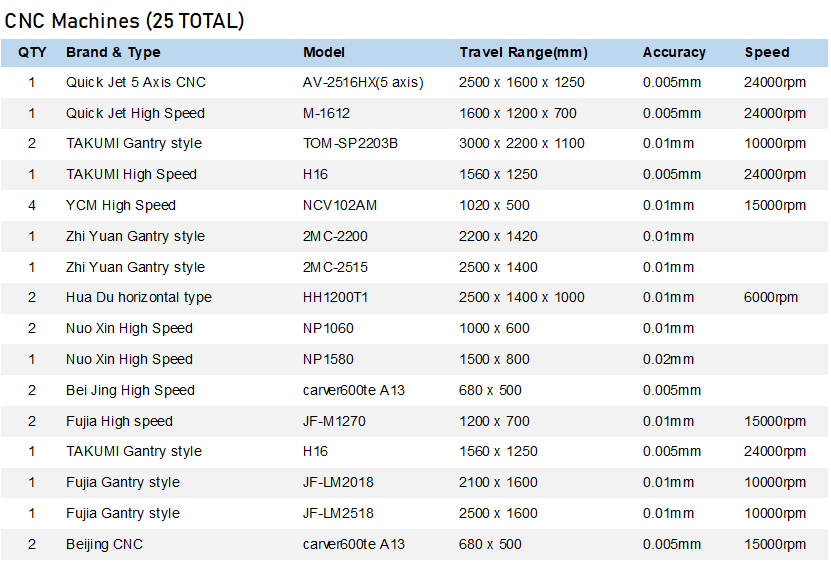Click the QTY column header

point(32,52)
